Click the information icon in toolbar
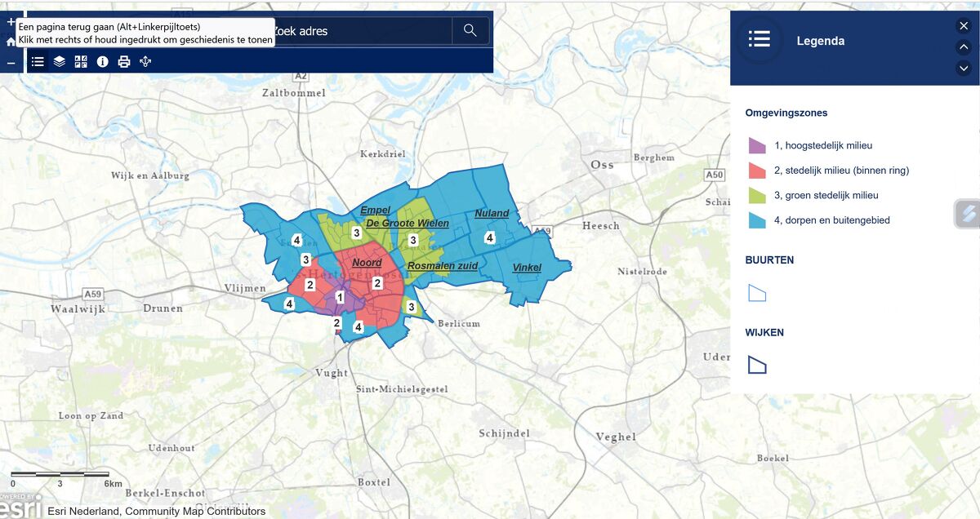The width and height of the screenshot is (980, 519). point(103,61)
